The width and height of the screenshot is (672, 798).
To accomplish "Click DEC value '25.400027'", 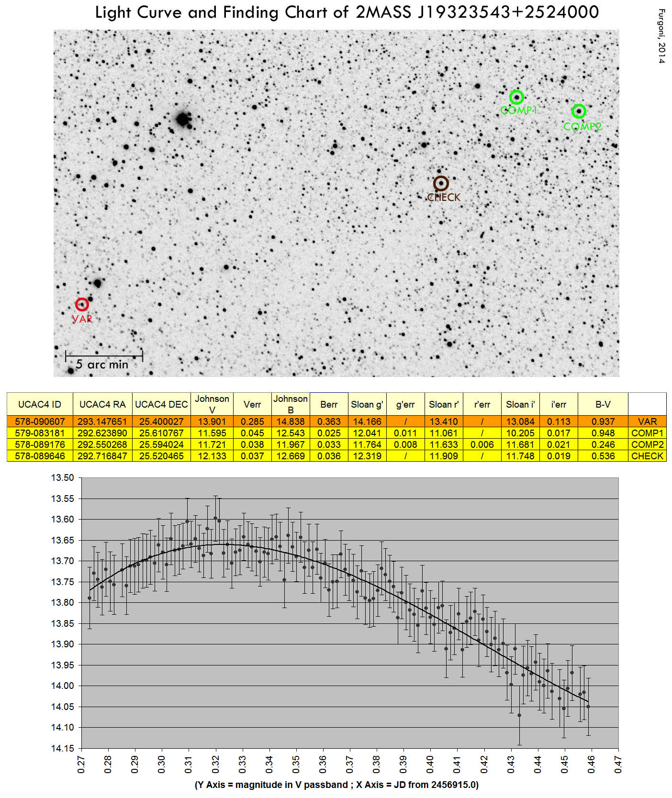I will click(161, 421).
